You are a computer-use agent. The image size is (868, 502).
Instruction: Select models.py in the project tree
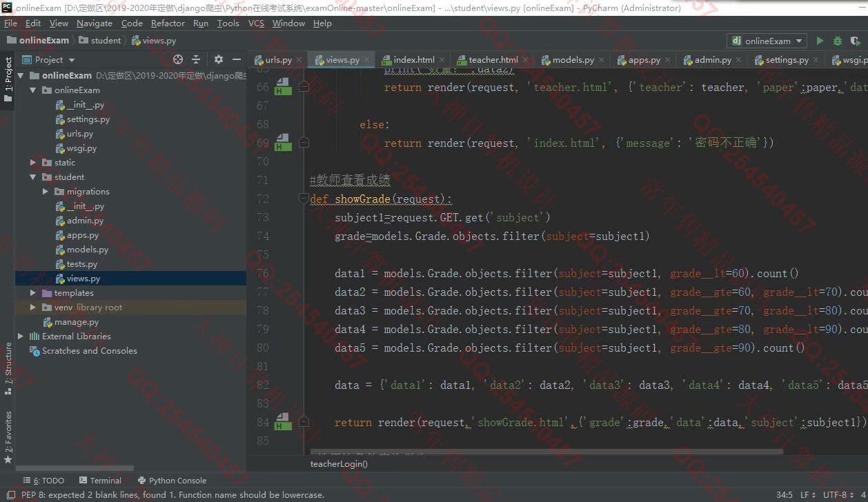(x=87, y=250)
